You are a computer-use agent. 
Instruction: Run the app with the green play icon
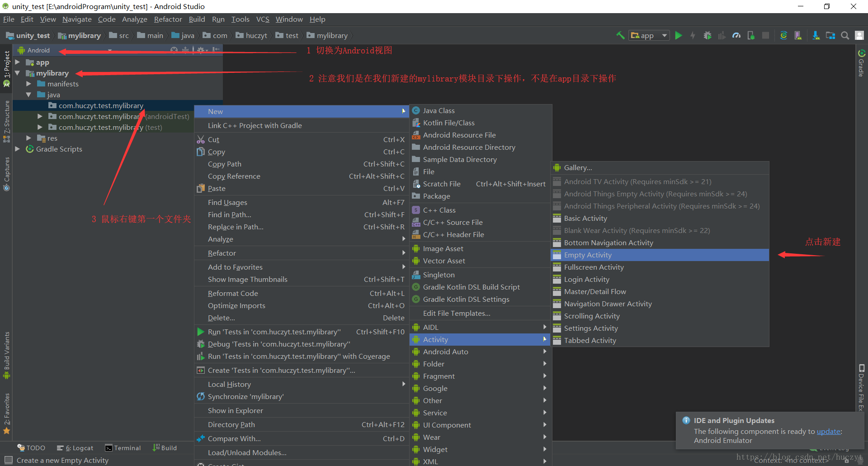click(679, 35)
